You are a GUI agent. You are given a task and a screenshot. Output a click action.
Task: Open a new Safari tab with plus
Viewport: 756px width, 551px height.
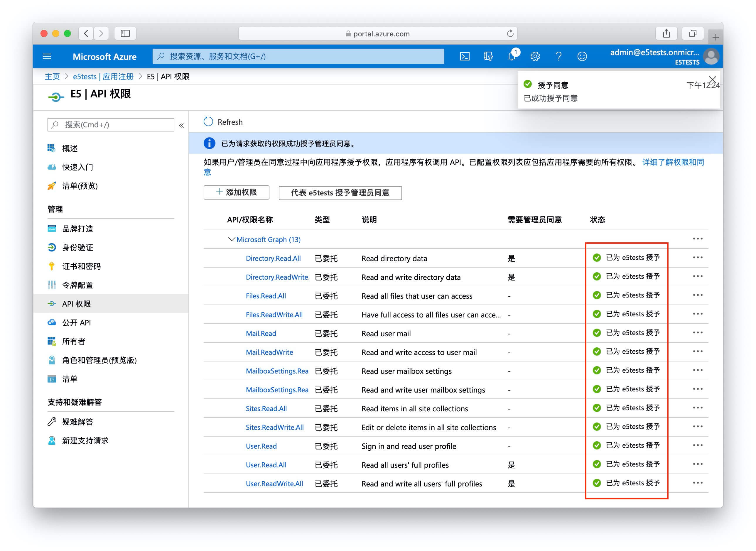tap(715, 37)
